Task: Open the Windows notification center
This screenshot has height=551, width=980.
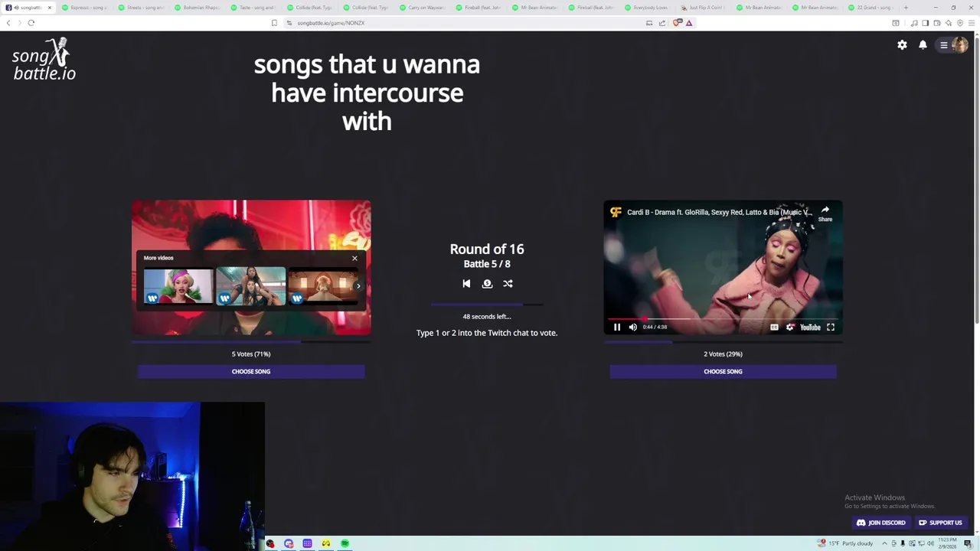Action: pos(968,543)
